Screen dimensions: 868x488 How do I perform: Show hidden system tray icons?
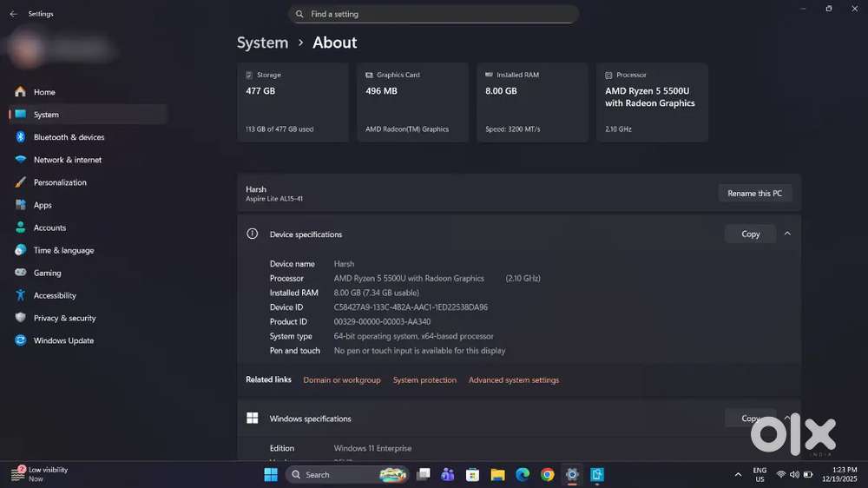click(738, 475)
